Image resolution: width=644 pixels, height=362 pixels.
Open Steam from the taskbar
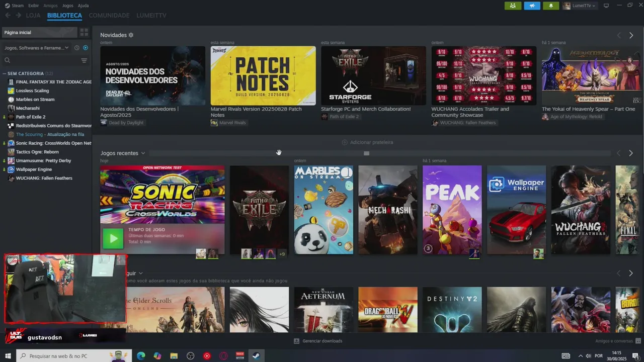pos(256,356)
